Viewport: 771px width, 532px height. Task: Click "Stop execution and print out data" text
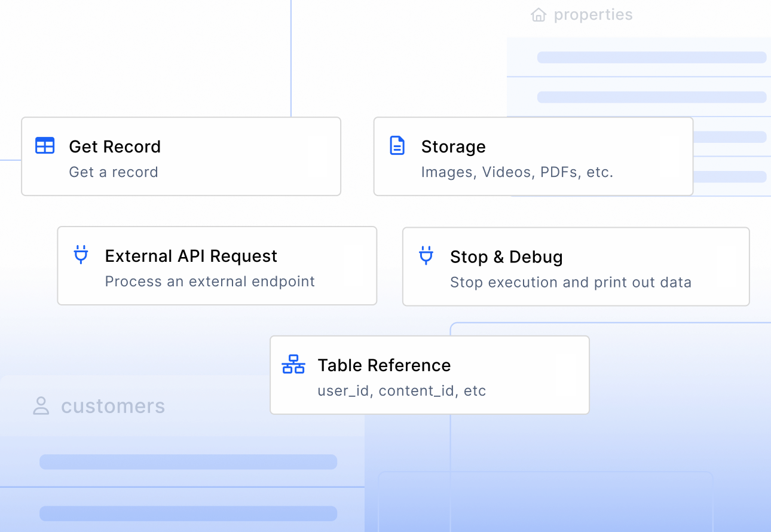(571, 282)
